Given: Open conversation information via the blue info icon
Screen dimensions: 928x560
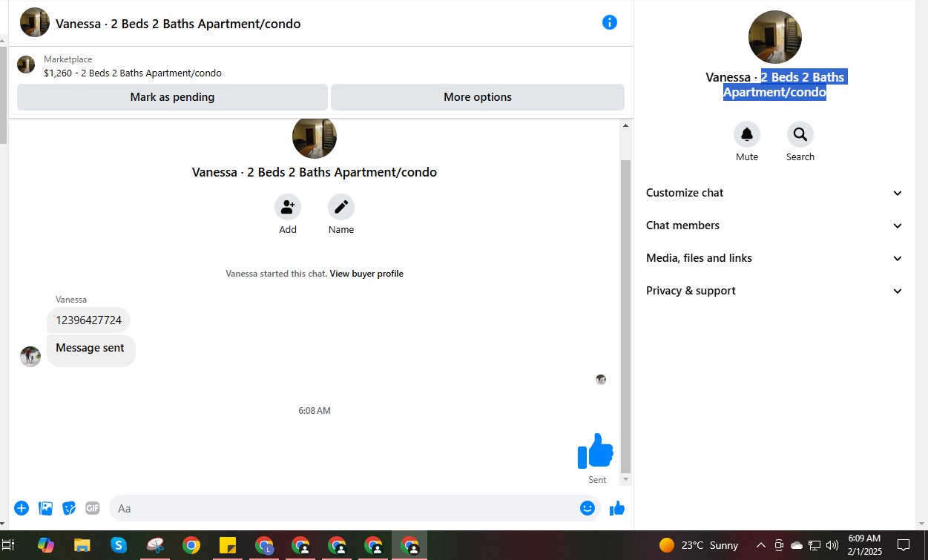Looking at the screenshot, I should pyautogui.click(x=610, y=22).
